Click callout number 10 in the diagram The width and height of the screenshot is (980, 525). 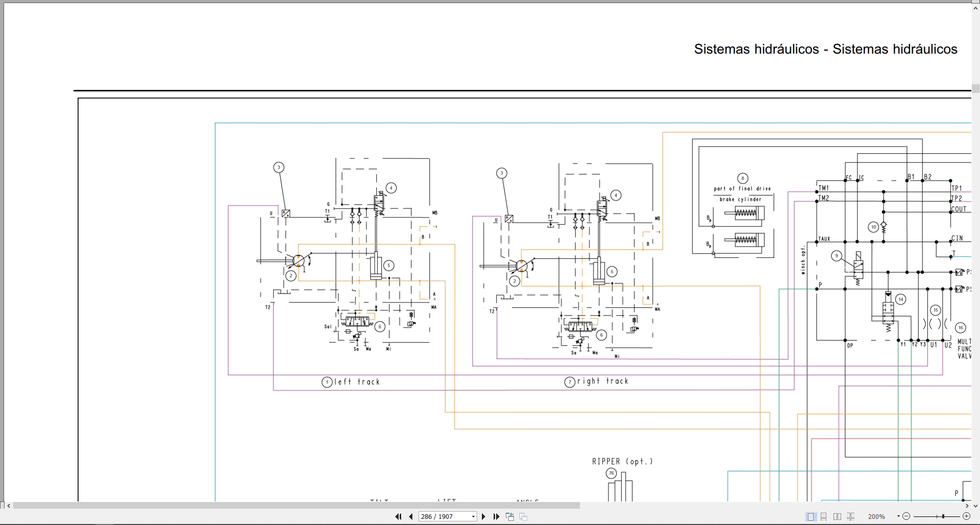pyautogui.click(x=873, y=227)
